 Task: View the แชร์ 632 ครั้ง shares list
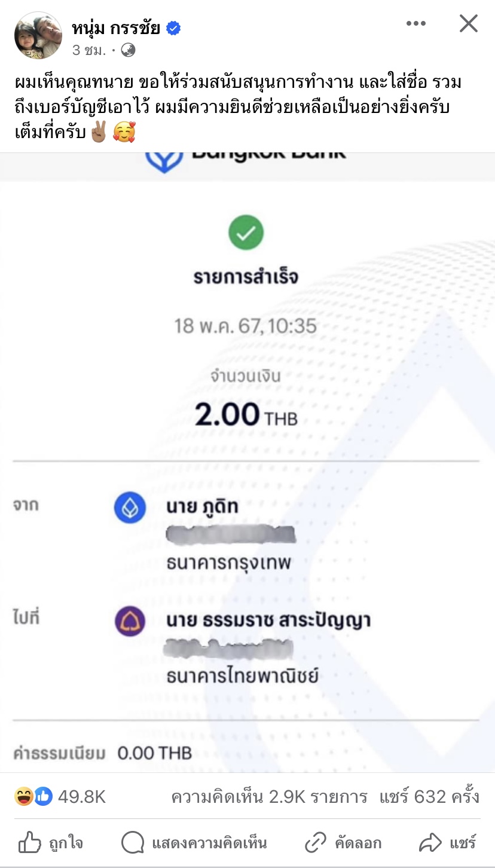(x=429, y=797)
